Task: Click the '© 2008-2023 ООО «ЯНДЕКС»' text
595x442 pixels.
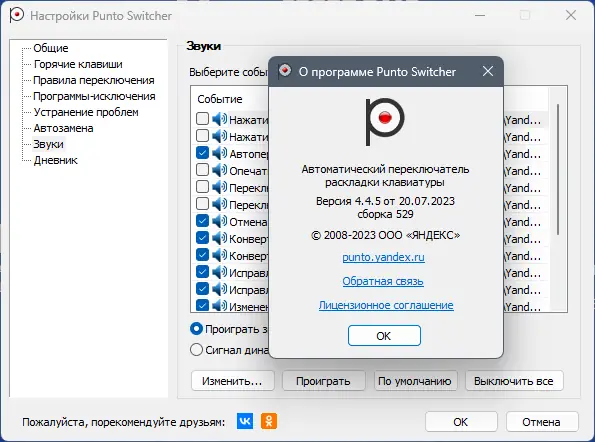Action: [x=386, y=235]
